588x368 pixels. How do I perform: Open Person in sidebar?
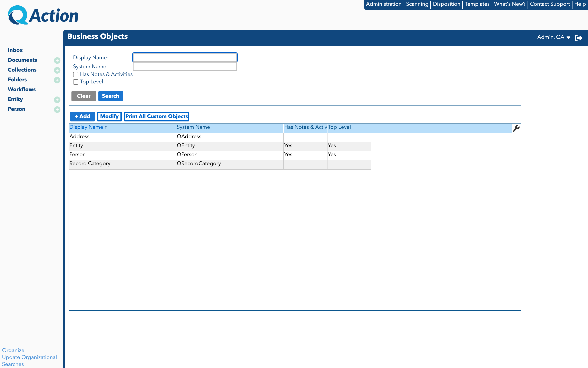pyautogui.click(x=17, y=109)
